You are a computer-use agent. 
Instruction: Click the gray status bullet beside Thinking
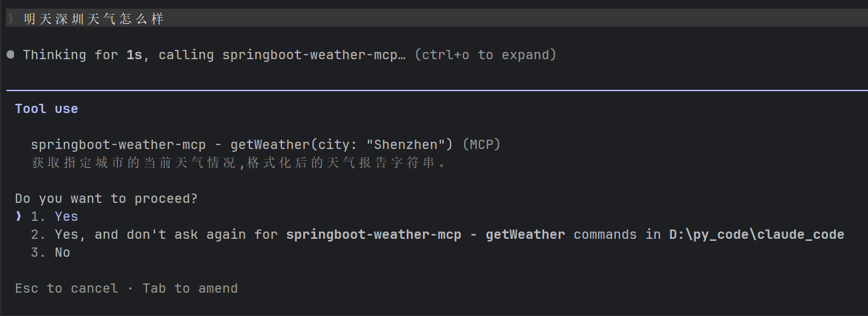pos(11,55)
